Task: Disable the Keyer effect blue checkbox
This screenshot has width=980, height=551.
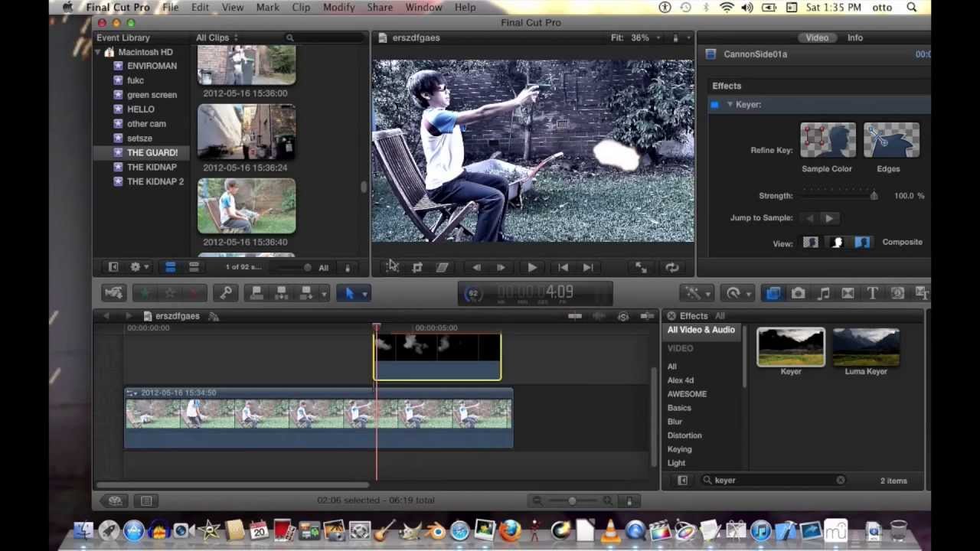Action: (714, 105)
